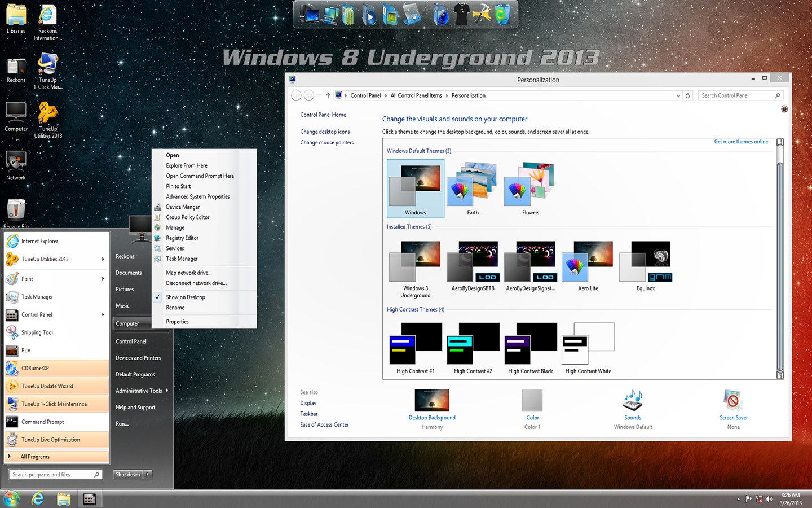Click the refresh button in address bar
The height and width of the screenshot is (508, 812).
(687, 95)
